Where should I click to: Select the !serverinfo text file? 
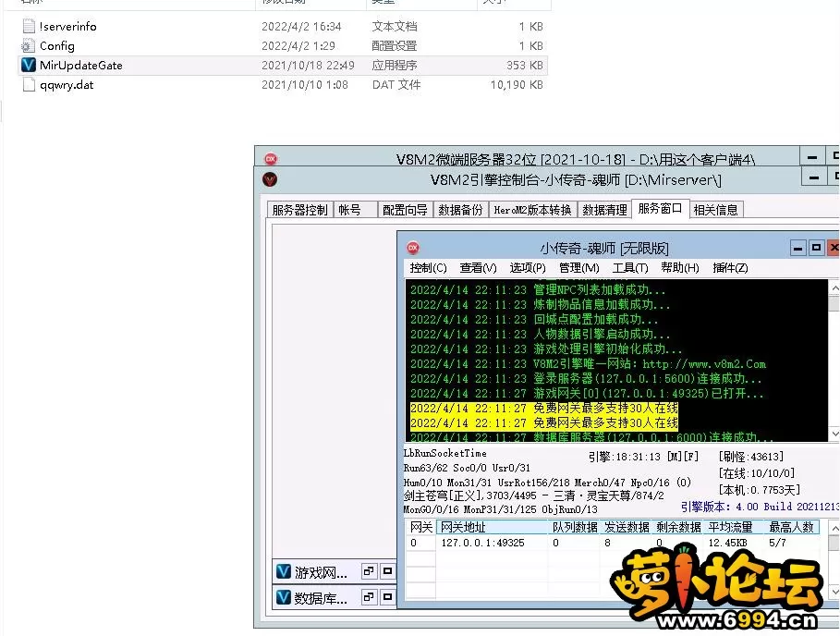point(283,26)
